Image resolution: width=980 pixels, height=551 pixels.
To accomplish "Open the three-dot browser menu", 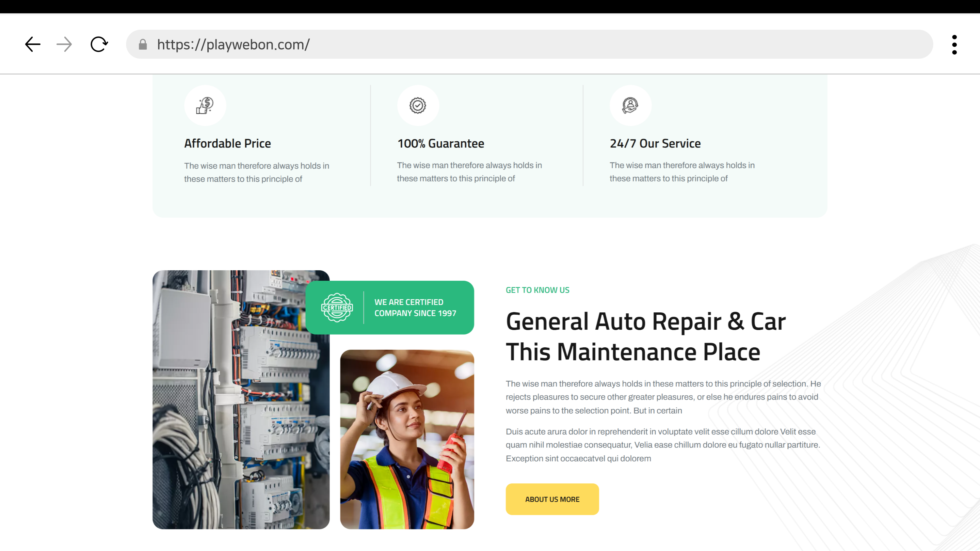I will tap(954, 44).
